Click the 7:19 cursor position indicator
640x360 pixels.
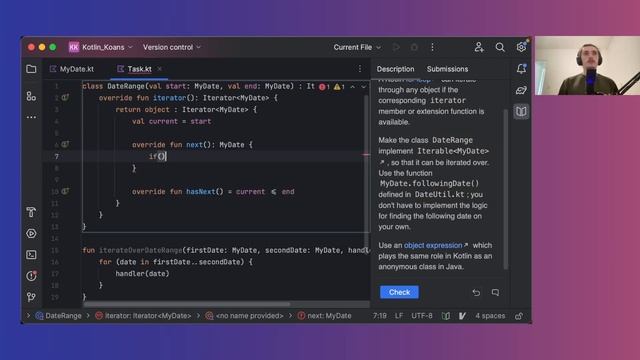point(380,316)
